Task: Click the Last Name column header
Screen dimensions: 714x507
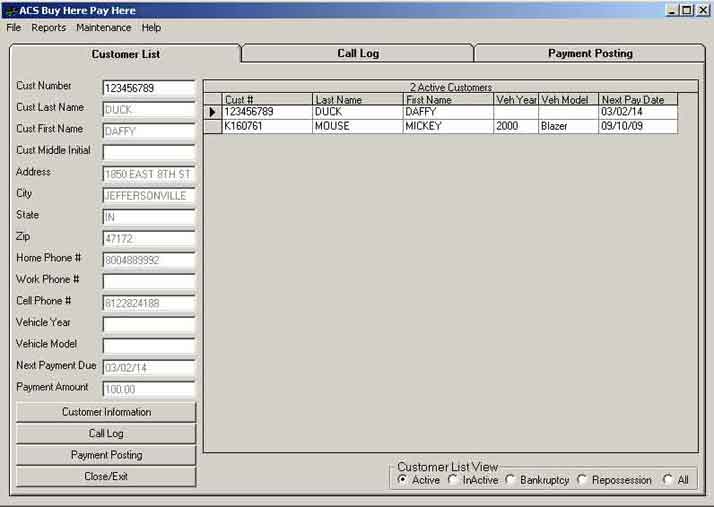Action: [x=357, y=99]
